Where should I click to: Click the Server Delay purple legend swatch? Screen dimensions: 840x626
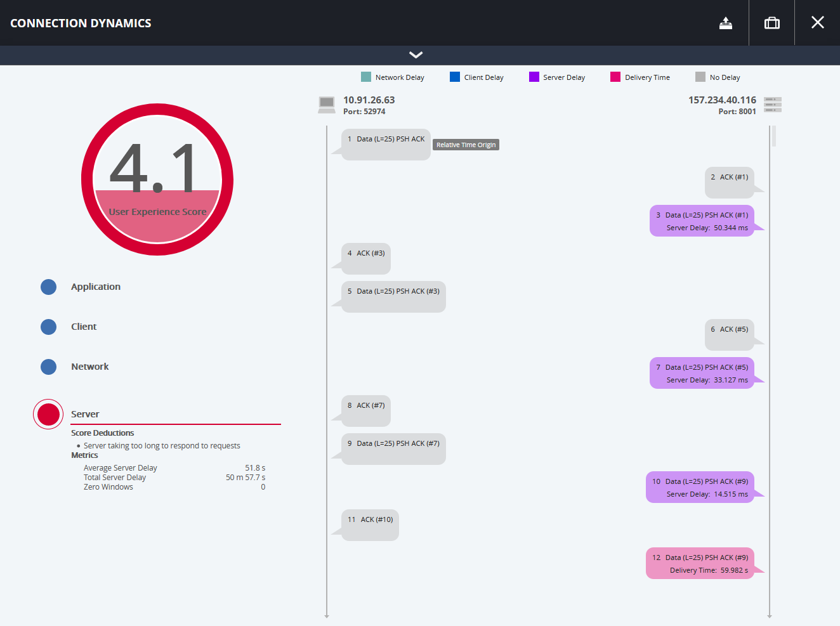click(534, 77)
